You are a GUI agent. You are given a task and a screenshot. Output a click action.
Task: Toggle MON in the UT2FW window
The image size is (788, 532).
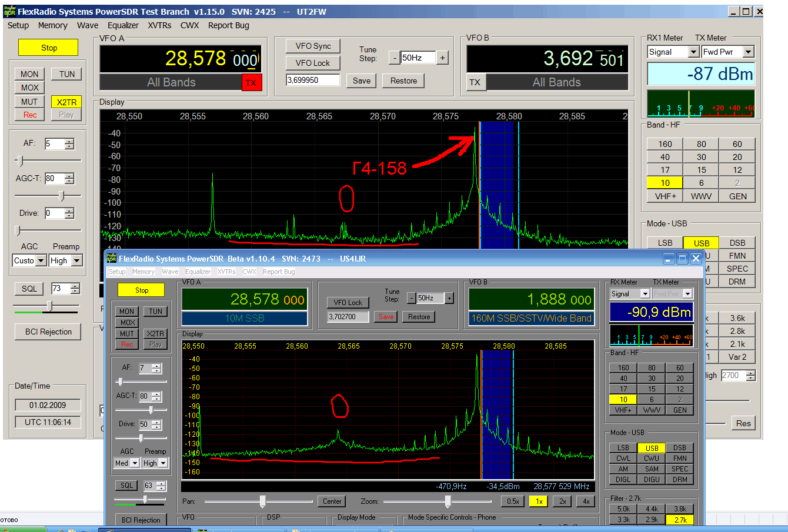click(x=29, y=74)
